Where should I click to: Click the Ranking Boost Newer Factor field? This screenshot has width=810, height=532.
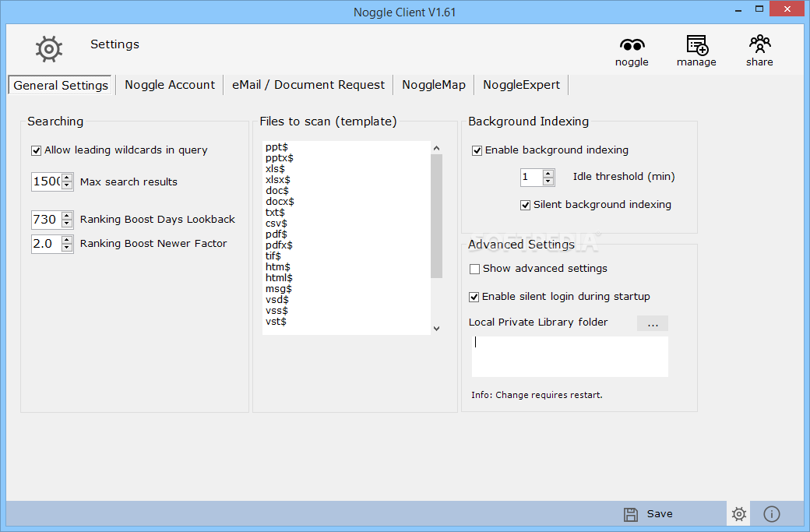[x=47, y=243]
